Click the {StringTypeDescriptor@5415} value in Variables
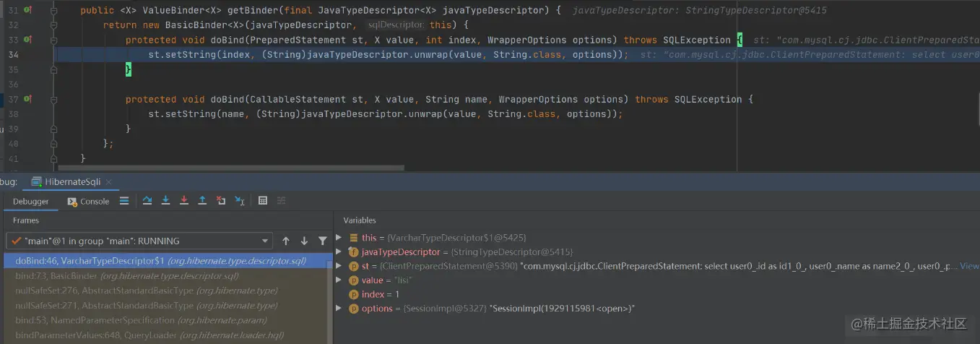Image resolution: width=980 pixels, height=344 pixels. click(511, 251)
